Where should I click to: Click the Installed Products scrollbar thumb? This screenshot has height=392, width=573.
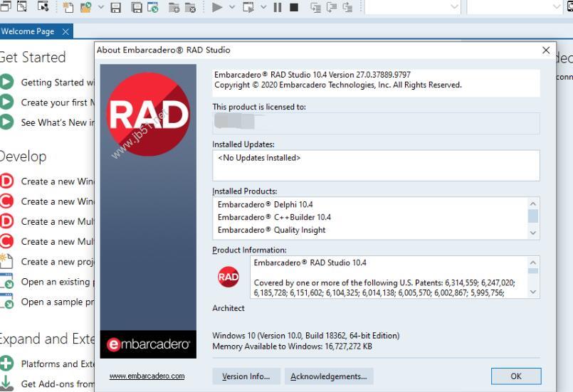[533, 216]
